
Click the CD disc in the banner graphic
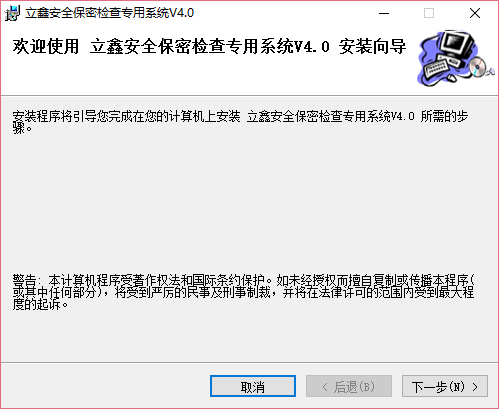pos(477,66)
